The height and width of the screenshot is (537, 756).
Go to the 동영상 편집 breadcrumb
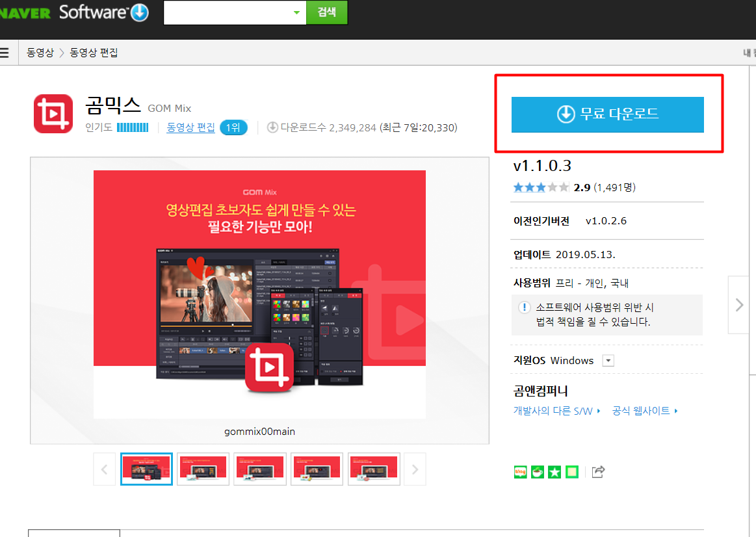[94, 53]
